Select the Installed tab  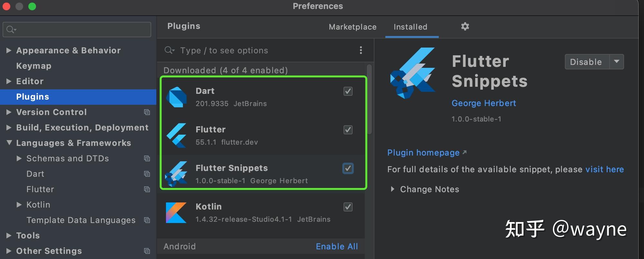410,27
